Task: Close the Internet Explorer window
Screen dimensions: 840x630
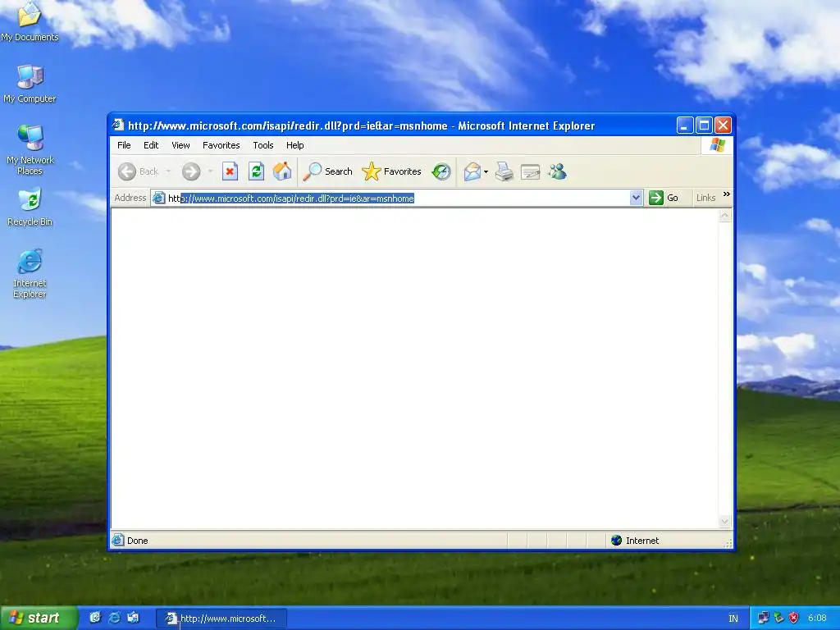Action: 724,126
